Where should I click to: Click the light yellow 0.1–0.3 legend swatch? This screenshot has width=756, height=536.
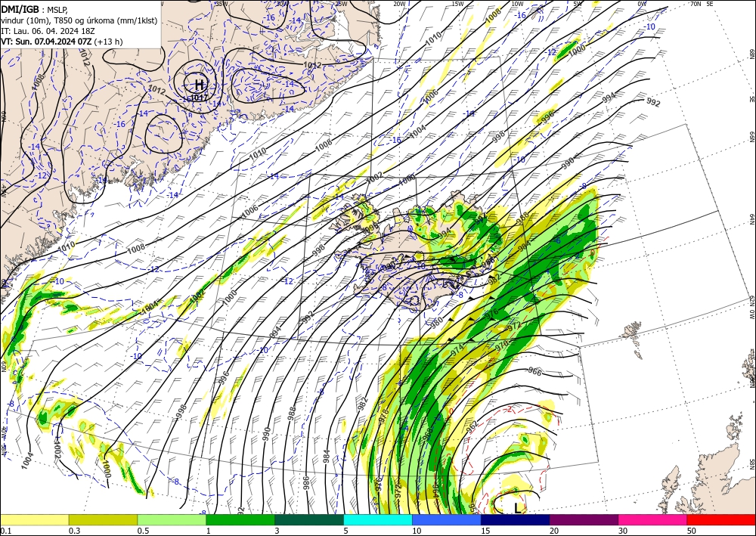click(34, 519)
